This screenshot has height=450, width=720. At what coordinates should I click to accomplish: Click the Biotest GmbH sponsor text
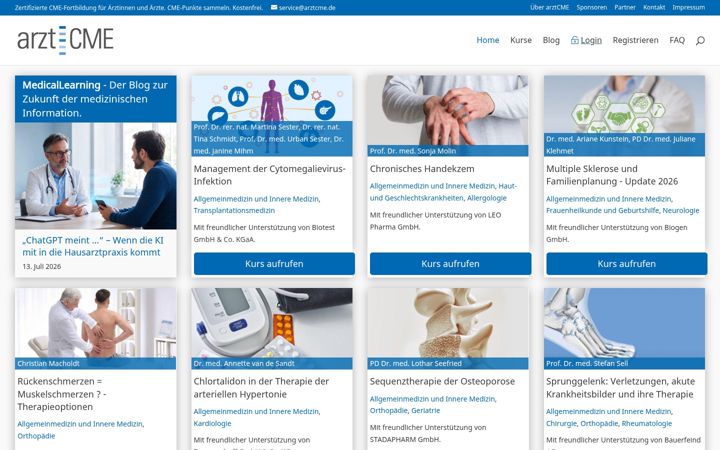coord(264,233)
